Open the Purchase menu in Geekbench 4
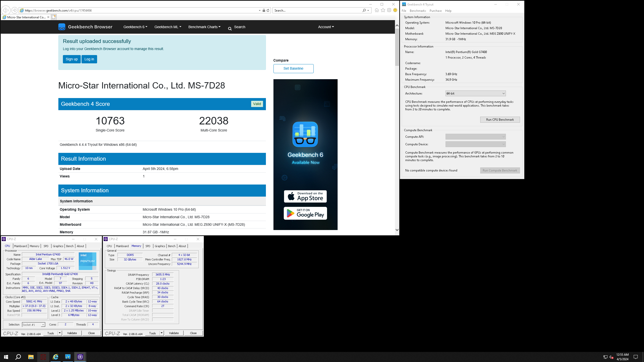 436,11
